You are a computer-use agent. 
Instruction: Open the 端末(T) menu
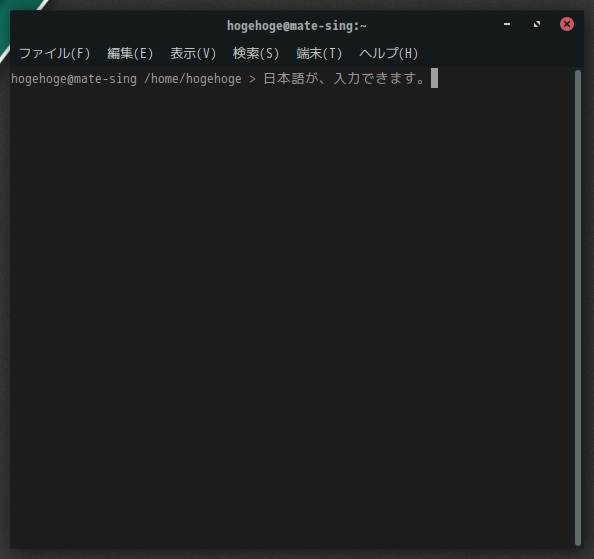319,53
